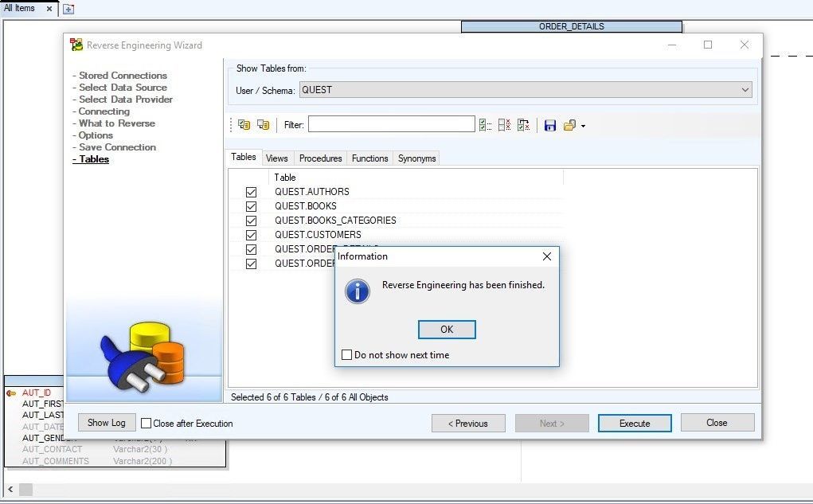This screenshot has height=504, width=813.
Task: Click the check-all-objects icon left of Filter
Action: (244, 125)
